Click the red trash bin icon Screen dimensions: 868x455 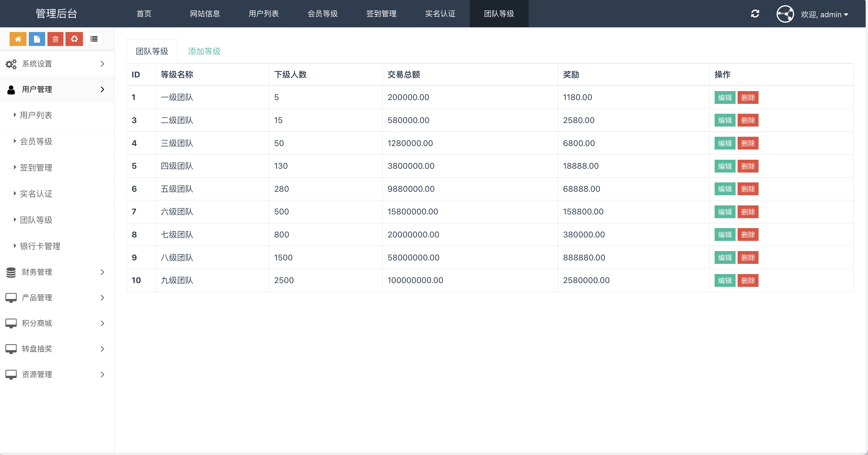pos(56,39)
